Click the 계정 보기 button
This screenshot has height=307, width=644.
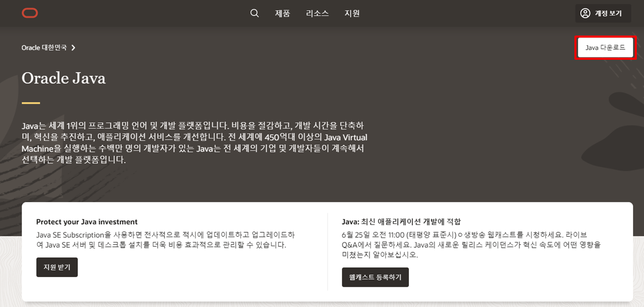point(603,13)
